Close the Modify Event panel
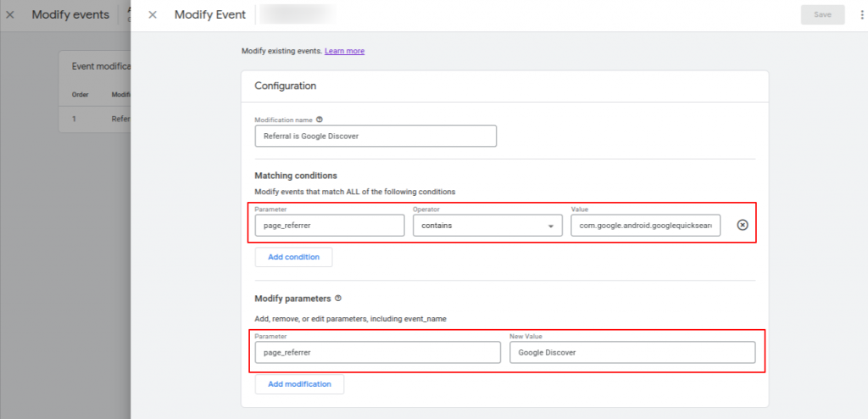 click(153, 14)
